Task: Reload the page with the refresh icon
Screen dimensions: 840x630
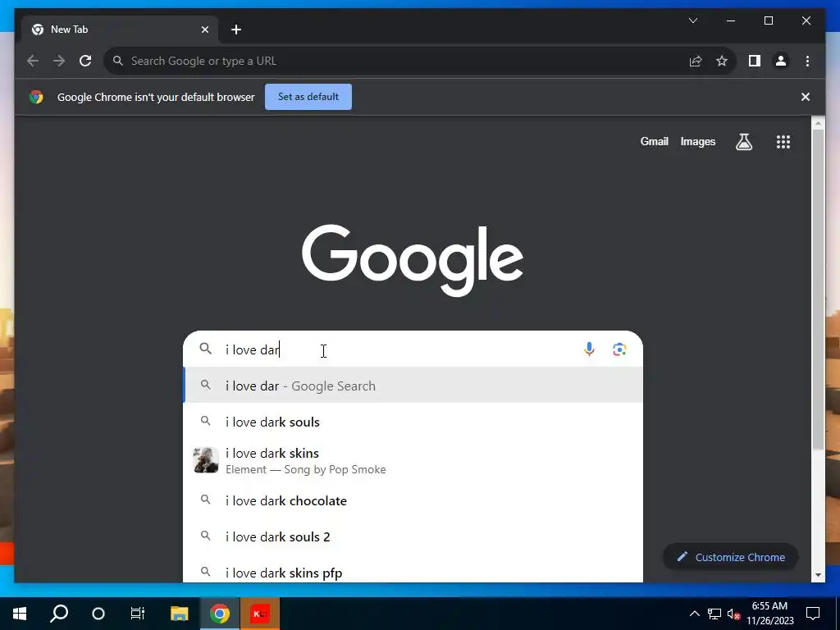Action: (x=85, y=61)
